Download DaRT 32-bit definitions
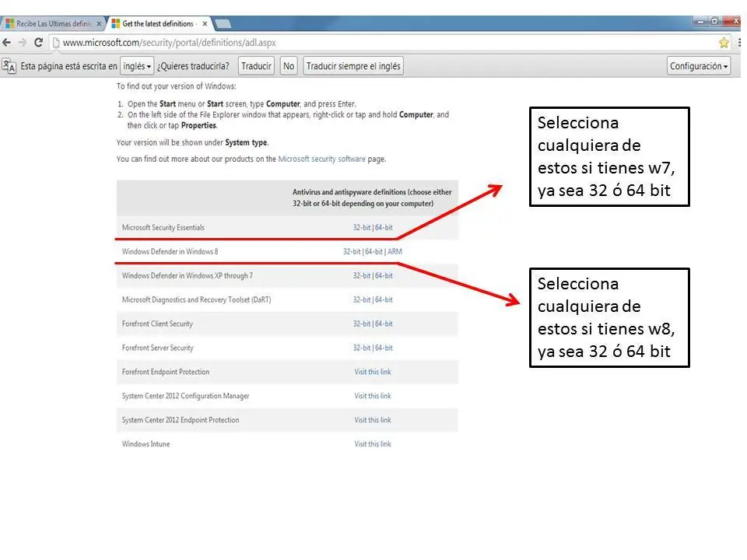The width and height of the screenshot is (747, 560). [362, 299]
